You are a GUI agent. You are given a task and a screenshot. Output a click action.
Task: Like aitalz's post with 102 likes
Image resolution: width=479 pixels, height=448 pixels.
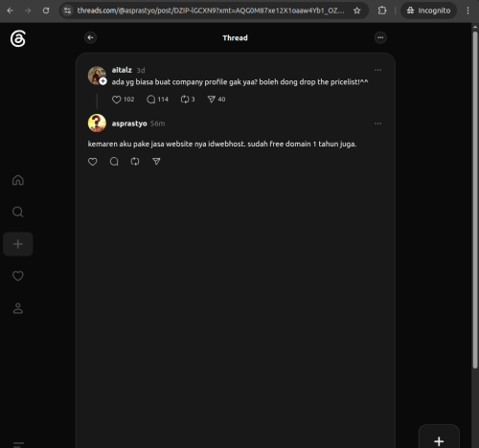[x=123, y=100]
